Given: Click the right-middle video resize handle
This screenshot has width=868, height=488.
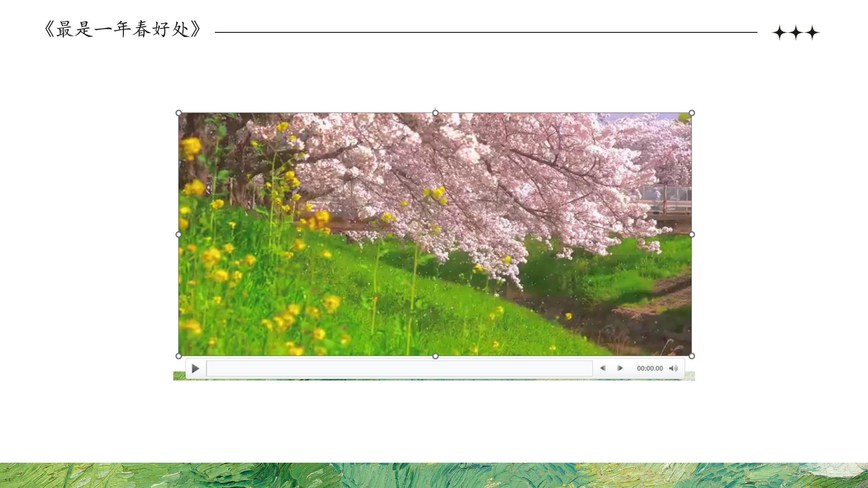Looking at the screenshot, I should click(692, 234).
